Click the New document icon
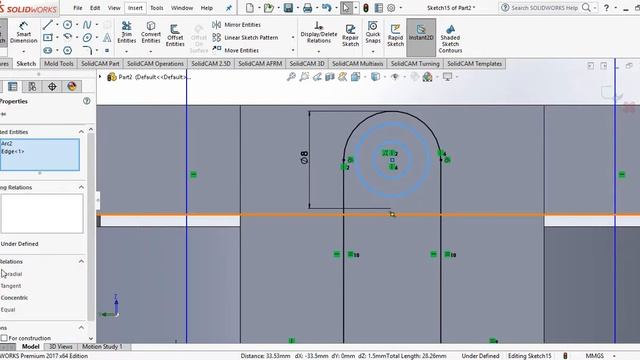 (249, 8)
